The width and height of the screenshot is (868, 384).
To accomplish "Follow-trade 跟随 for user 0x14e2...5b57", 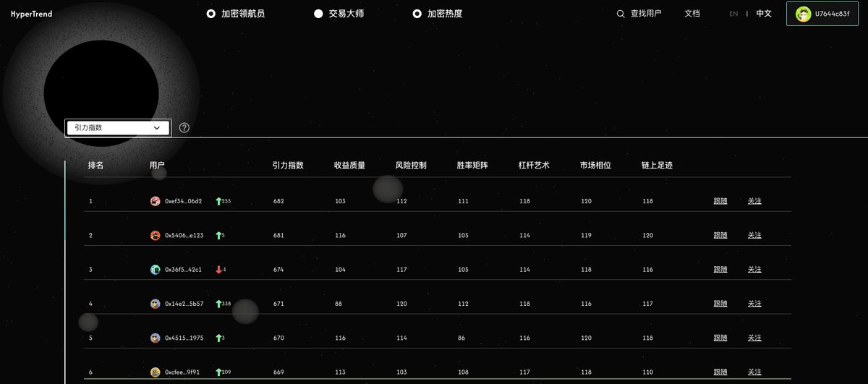I will point(720,304).
